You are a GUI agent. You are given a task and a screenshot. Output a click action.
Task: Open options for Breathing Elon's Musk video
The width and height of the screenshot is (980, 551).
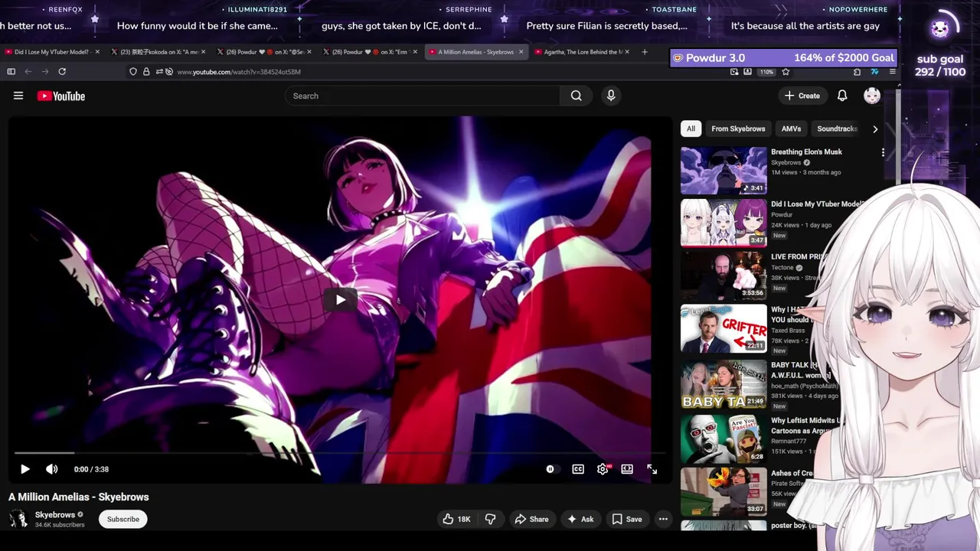[883, 152]
